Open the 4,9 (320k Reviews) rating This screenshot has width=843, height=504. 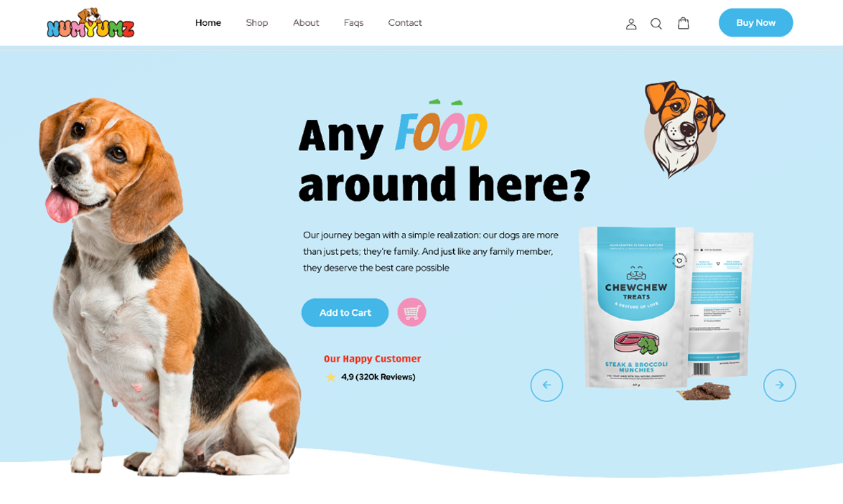(x=378, y=377)
